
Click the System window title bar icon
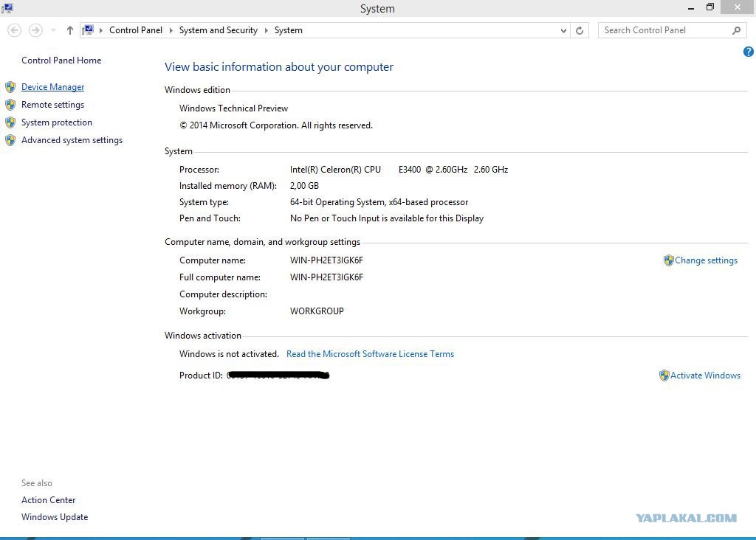pos(7,8)
